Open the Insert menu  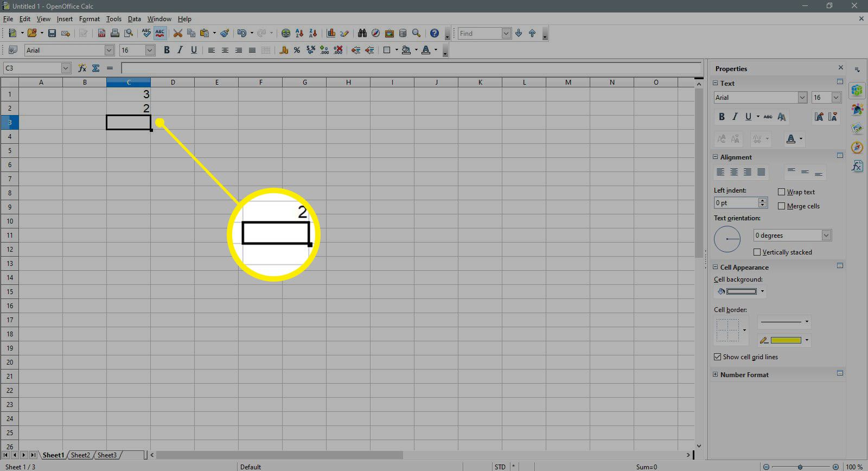point(65,19)
